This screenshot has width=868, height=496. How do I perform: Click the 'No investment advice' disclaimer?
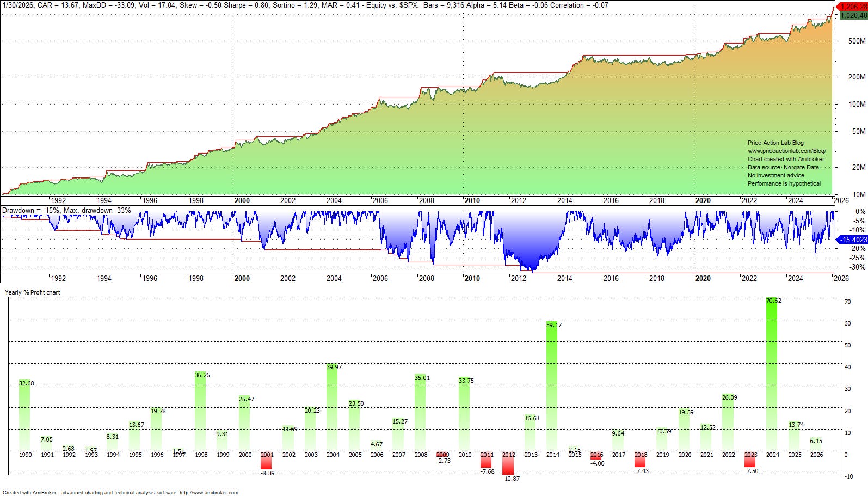(x=776, y=175)
